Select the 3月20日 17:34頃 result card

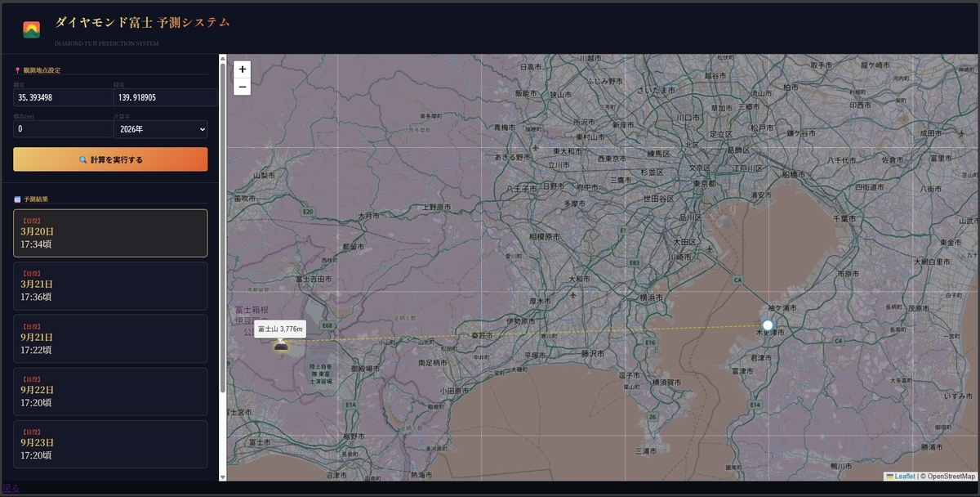tap(110, 233)
